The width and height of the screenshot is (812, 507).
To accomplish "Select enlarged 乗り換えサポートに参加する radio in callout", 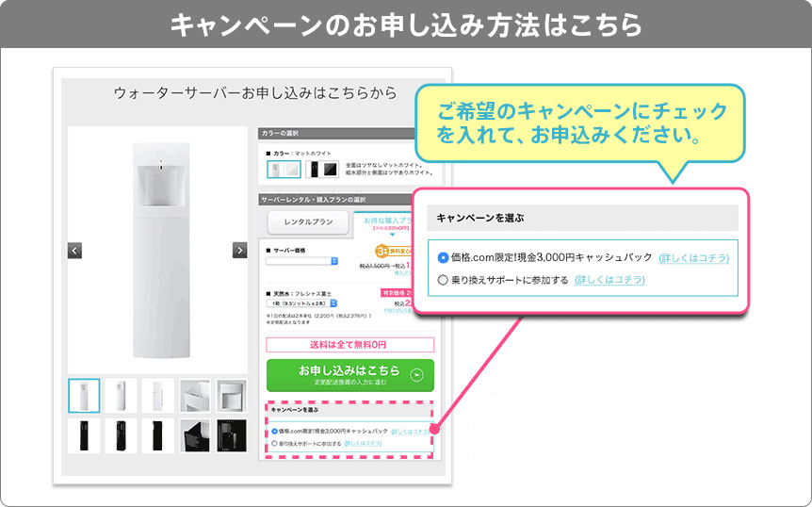I will (x=443, y=280).
